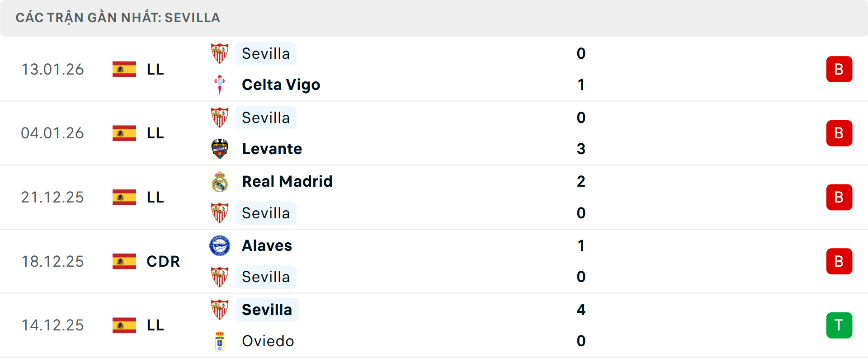The width and height of the screenshot is (868, 358).
Task: Select the score 4 of the Sevilla Oviedo match
Action: pos(580,310)
